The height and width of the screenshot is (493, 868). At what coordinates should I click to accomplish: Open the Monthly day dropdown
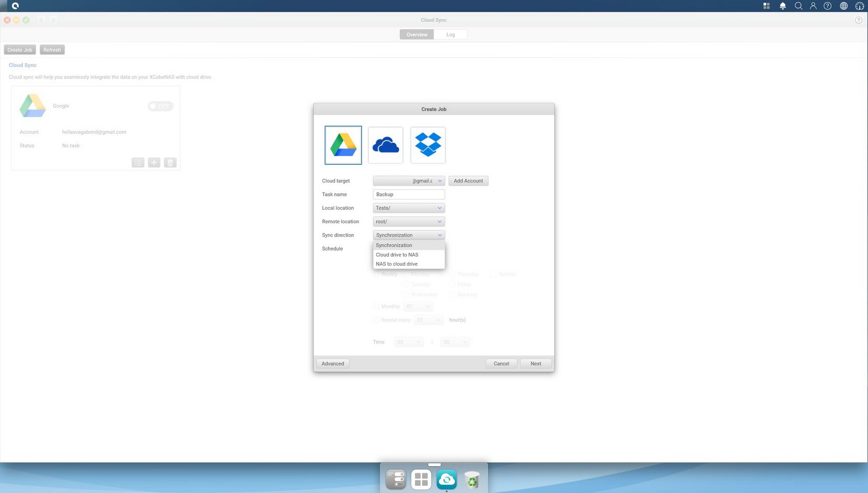(418, 306)
